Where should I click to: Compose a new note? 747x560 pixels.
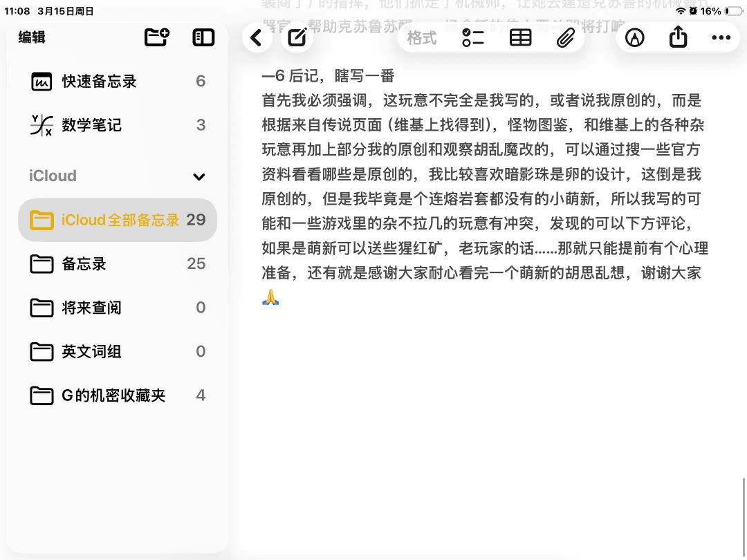click(x=297, y=37)
